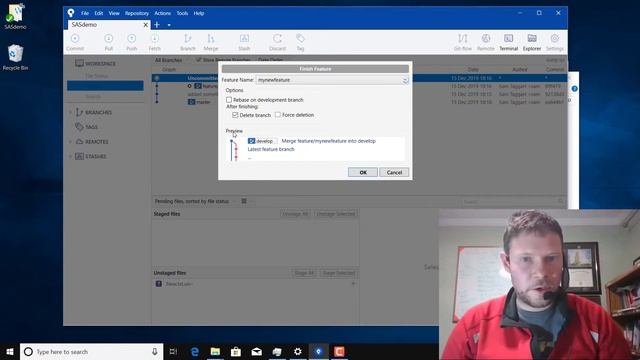The image size is (640, 360).
Task: Open Explorer from the toolbar
Action: tap(532, 42)
